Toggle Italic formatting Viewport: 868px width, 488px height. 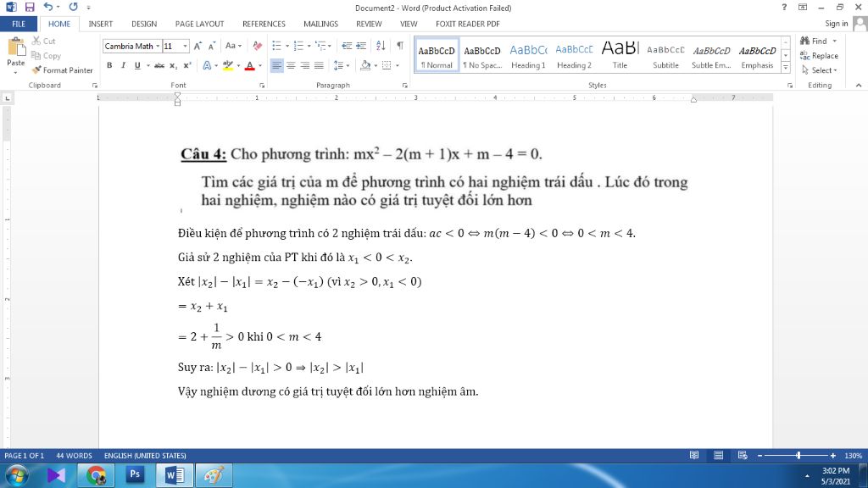pyautogui.click(x=123, y=65)
